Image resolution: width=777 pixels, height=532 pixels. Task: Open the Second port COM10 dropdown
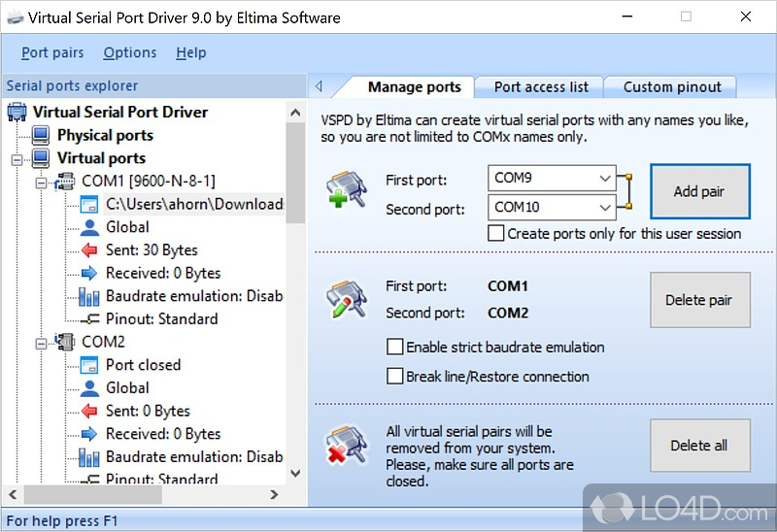[604, 207]
